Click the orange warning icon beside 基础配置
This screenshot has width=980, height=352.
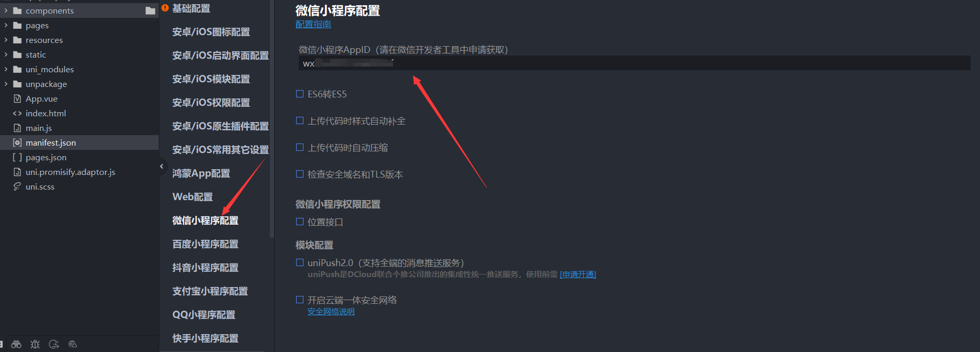pos(165,8)
